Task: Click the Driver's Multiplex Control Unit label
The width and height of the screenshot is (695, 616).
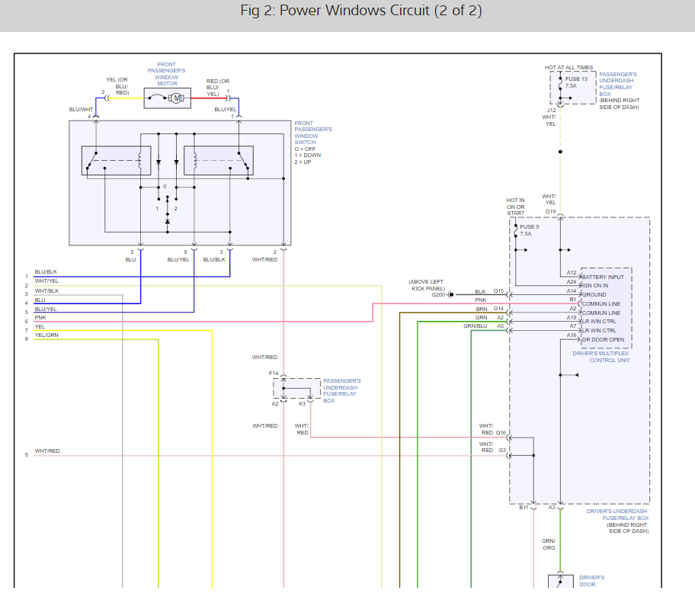Action: [x=601, y=357]
